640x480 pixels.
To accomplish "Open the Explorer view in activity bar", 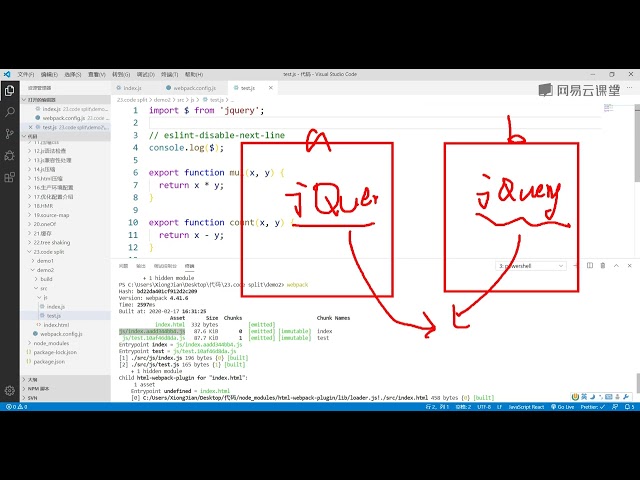I will pos(9,91).
